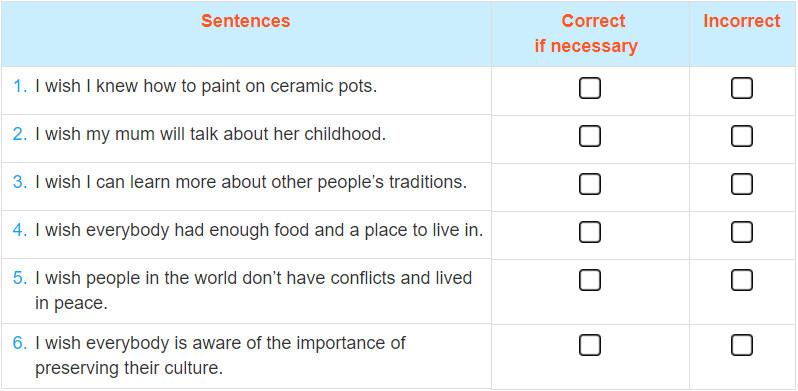Select Incorrect for sentence 4 about enough food
Screen dimensions: 798x391
[742, 232]
